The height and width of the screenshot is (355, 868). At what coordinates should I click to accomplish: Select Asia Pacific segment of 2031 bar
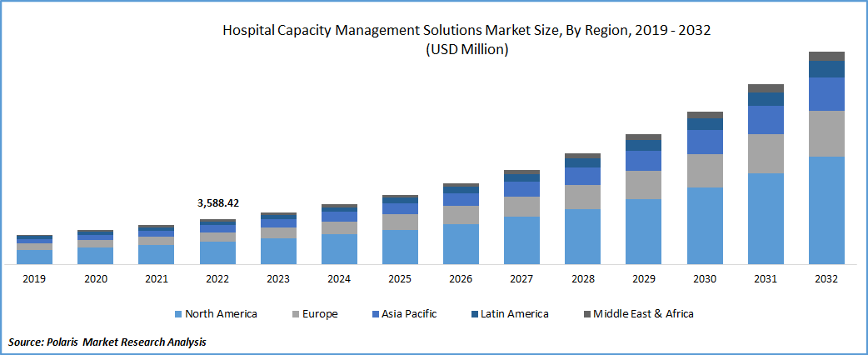766,120
